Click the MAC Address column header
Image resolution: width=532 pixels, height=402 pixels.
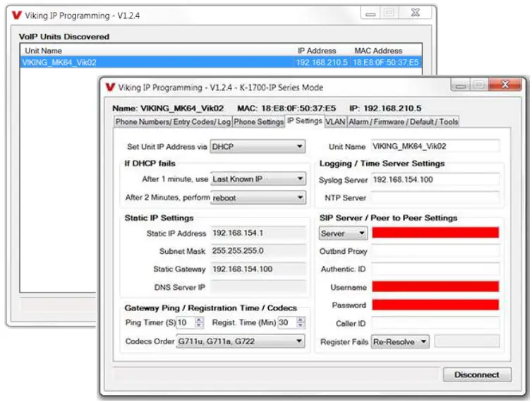tap(378, 51)
